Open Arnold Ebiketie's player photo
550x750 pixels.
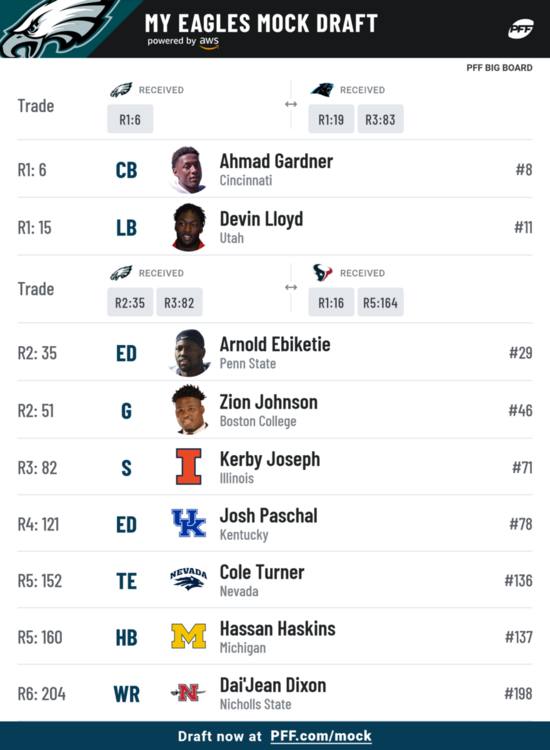pos(189,353)
